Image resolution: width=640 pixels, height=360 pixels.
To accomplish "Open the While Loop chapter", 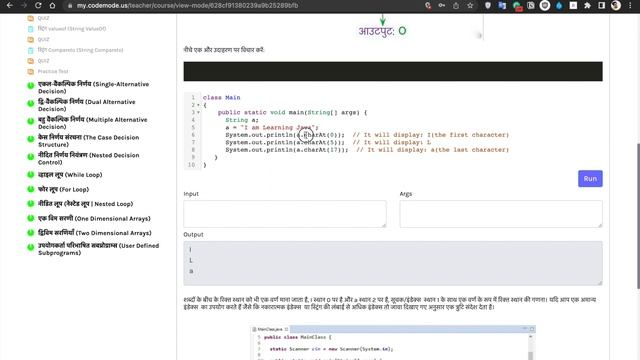I will pyautogui.click(x=70, y=175).
